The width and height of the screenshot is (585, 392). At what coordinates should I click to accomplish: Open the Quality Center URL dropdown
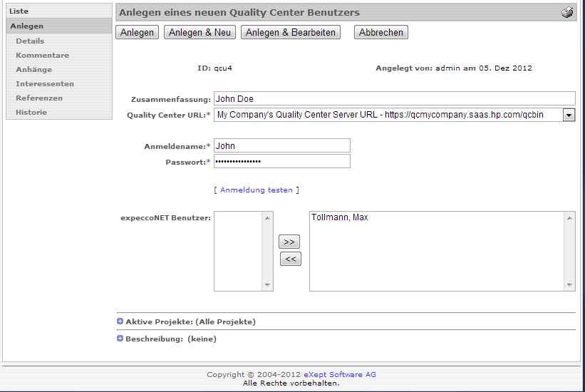pos(569,115)
